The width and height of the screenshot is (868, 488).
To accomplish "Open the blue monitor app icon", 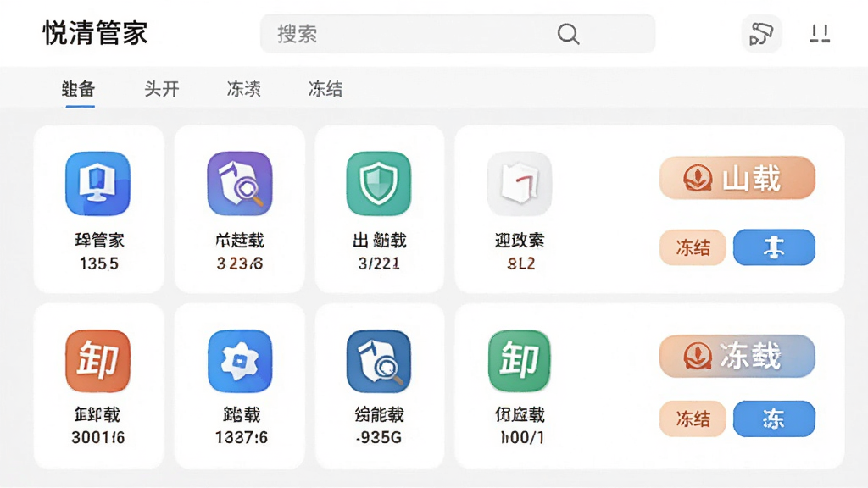I will [x=98, y=183].
